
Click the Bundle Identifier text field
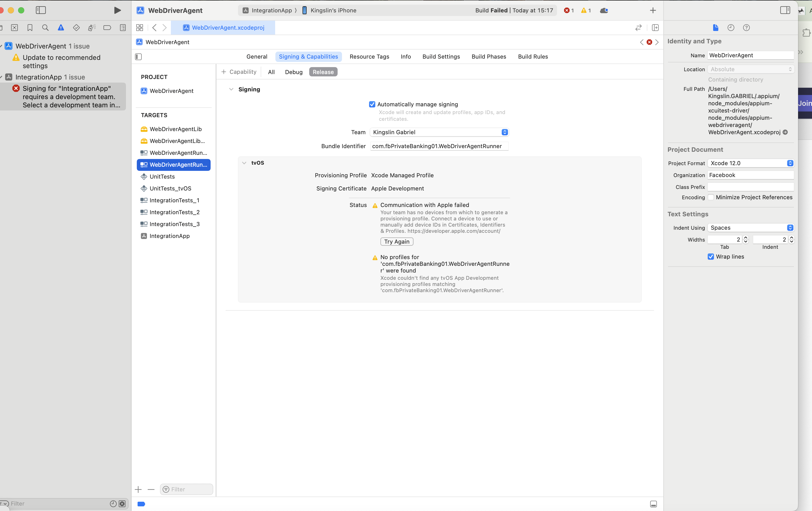(x=439, y=146)
